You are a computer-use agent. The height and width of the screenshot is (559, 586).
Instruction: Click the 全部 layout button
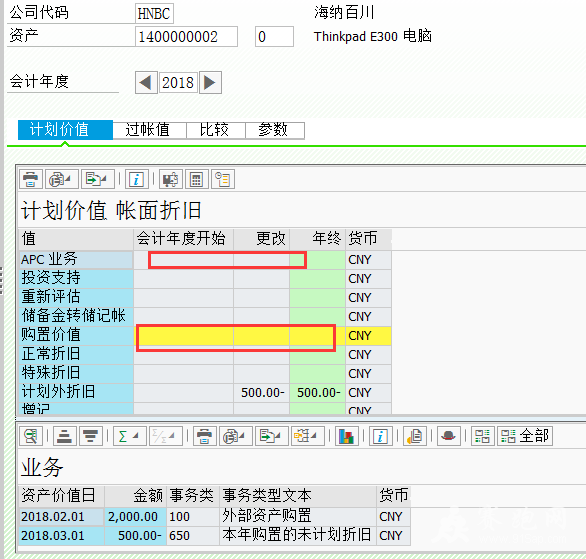[x=525, y=436]
